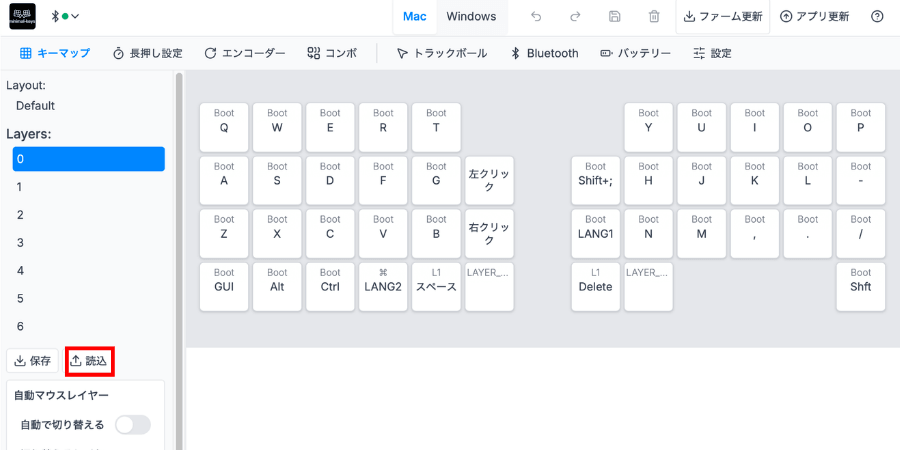Open the トラックボール settings
This screenshot has width=900, height=450.
click(x=442, y=53)
